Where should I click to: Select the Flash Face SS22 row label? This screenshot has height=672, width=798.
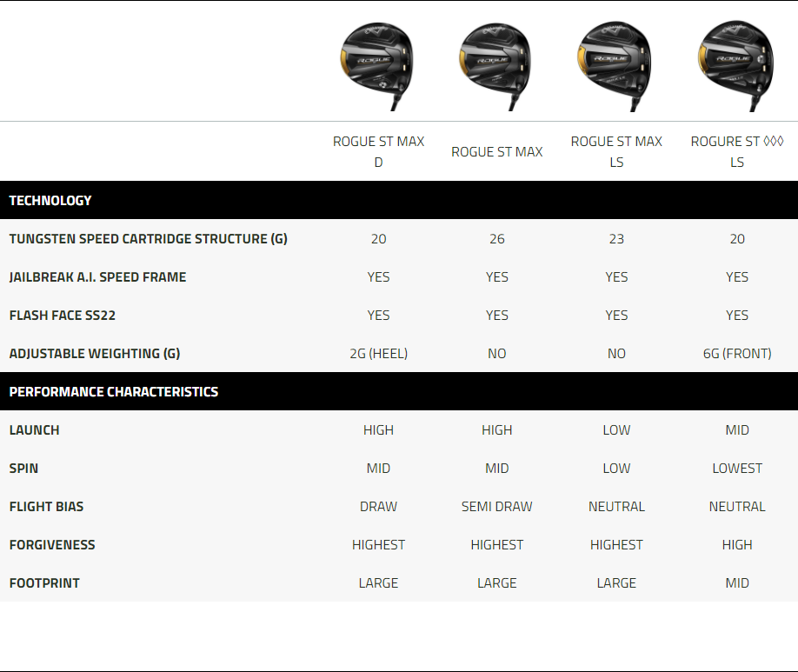(x=63, y=316)
